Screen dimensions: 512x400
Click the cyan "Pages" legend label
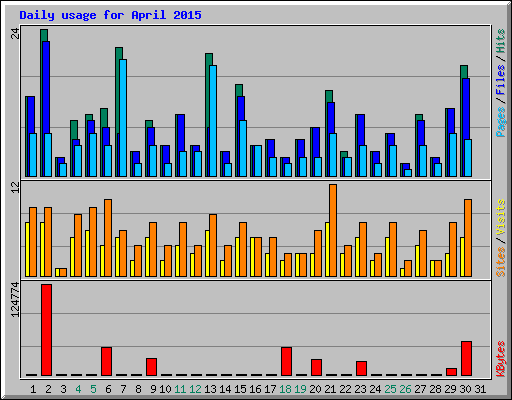pos(501,122)
